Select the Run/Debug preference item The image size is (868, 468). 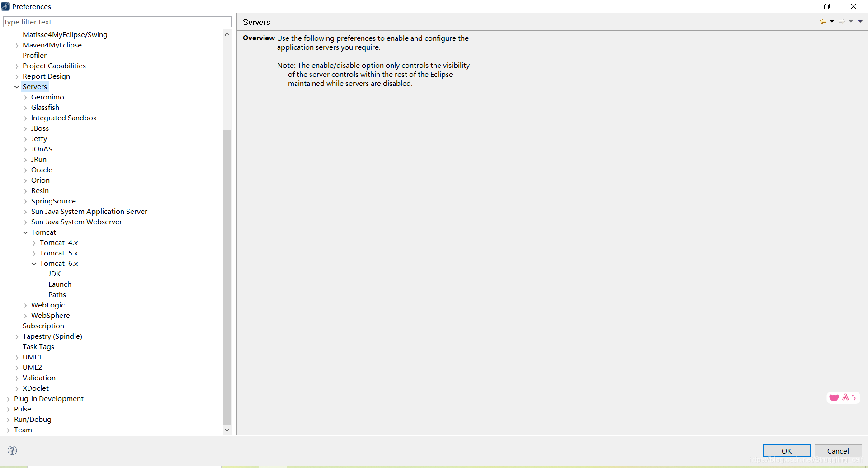click(x=33, y=420)
